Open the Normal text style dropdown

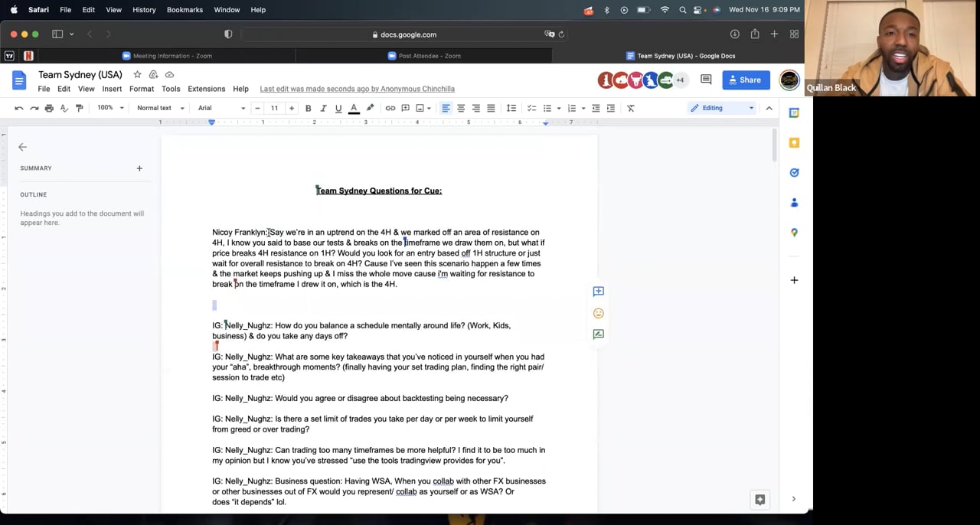(161, 108)
